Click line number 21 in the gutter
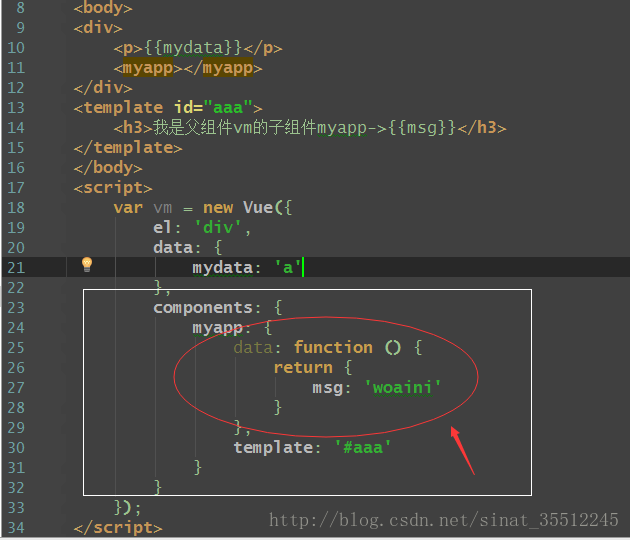The image size is (630, 540). (x=16, y=268)
